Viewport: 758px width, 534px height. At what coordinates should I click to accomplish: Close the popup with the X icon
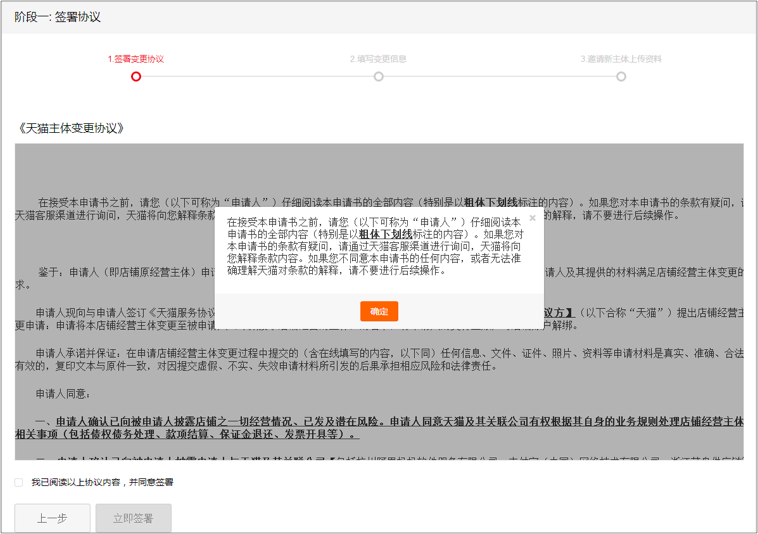[532, 217]
